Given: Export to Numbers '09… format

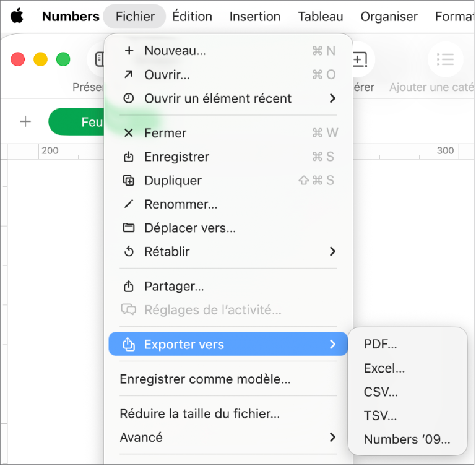Looking at the screenshot, I should (407, 439).
